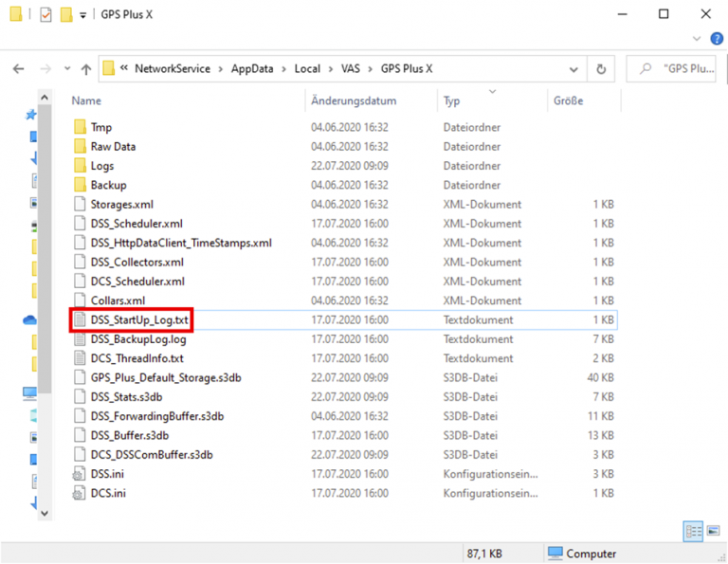Open the Help question mark icon

click(718, 40)
